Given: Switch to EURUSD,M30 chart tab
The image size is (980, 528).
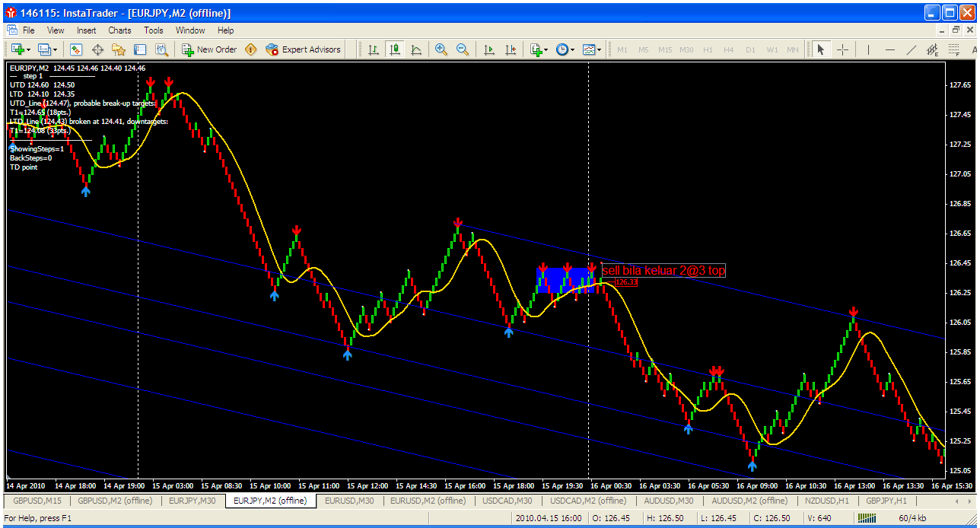Looking at the screenshot, I should [x=349, y=501].
